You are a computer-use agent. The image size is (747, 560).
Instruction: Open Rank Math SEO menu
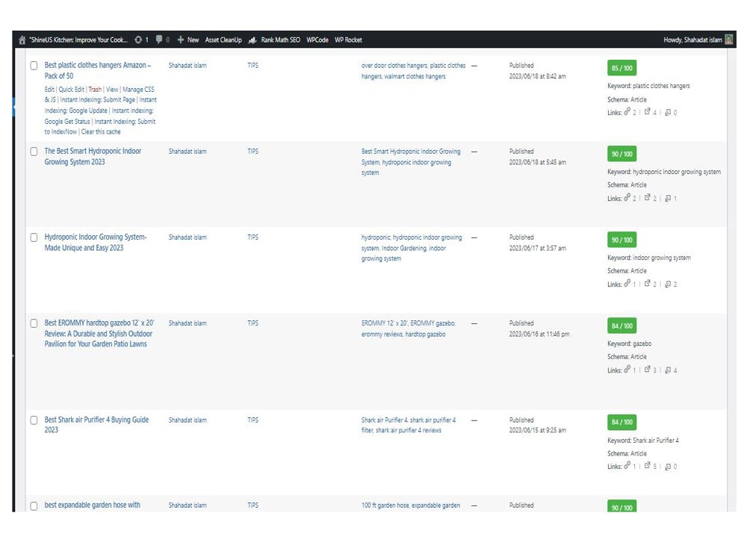281,40
